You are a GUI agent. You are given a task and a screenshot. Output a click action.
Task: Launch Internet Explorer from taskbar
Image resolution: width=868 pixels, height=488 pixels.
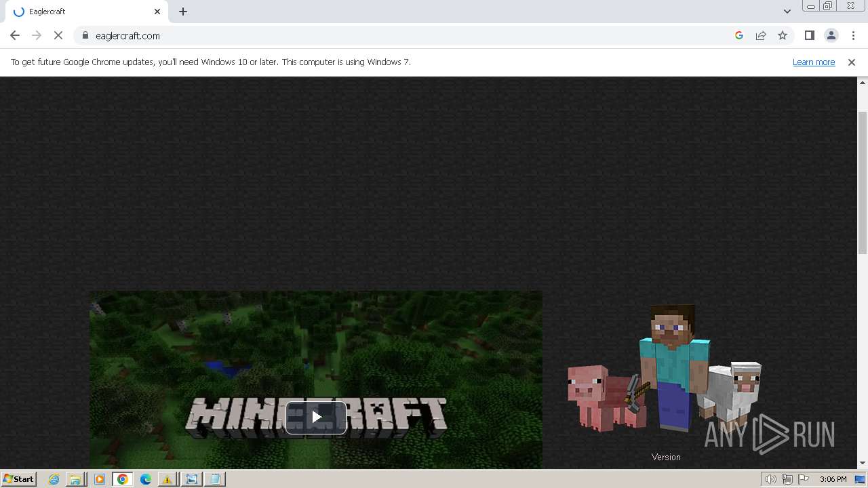[x=54, y=479]
